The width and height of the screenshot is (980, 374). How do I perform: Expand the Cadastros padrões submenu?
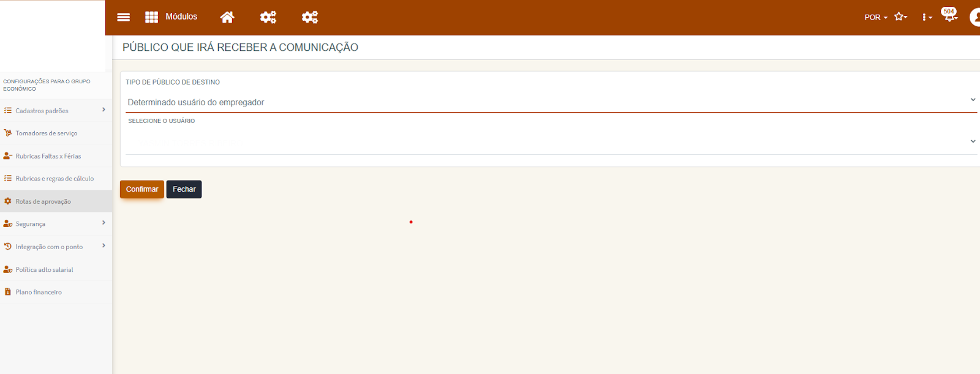(56, 111)
